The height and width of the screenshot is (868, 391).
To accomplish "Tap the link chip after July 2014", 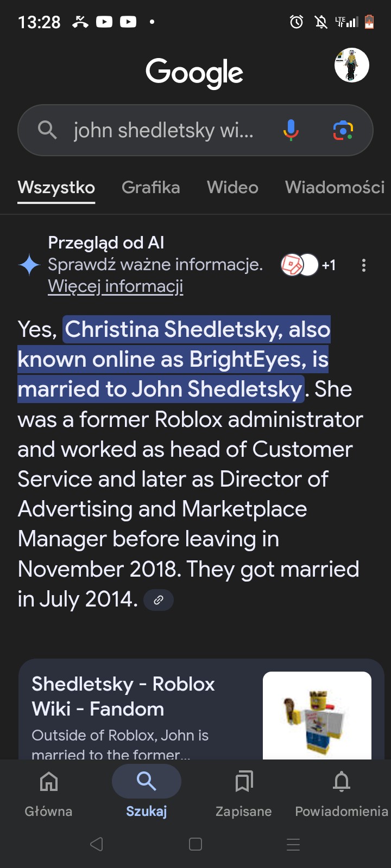I will tap(159, 600).
